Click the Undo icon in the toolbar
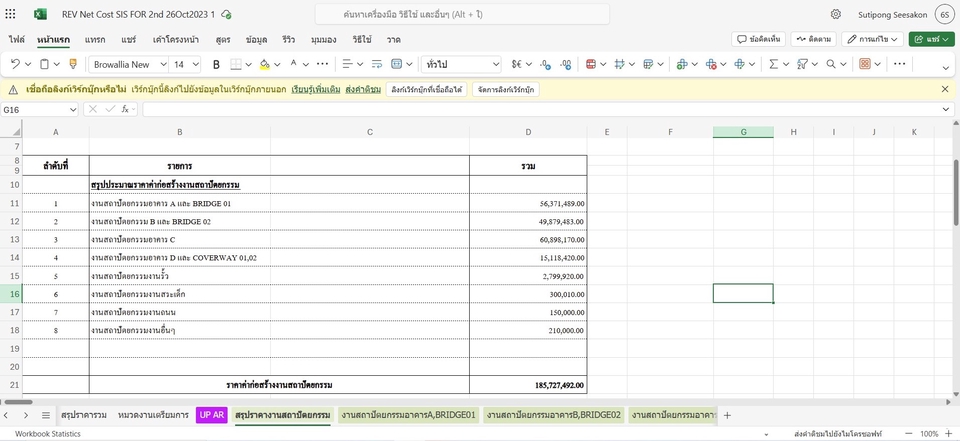The width and height of the screenshot is (960, 441). pyautogui.click(x=15, y=64)
